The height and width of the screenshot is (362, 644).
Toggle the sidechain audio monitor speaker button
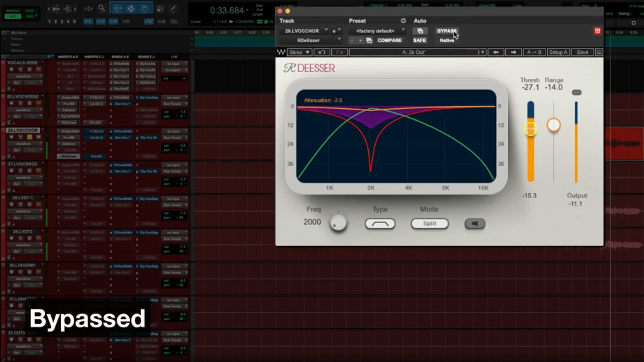475,224
